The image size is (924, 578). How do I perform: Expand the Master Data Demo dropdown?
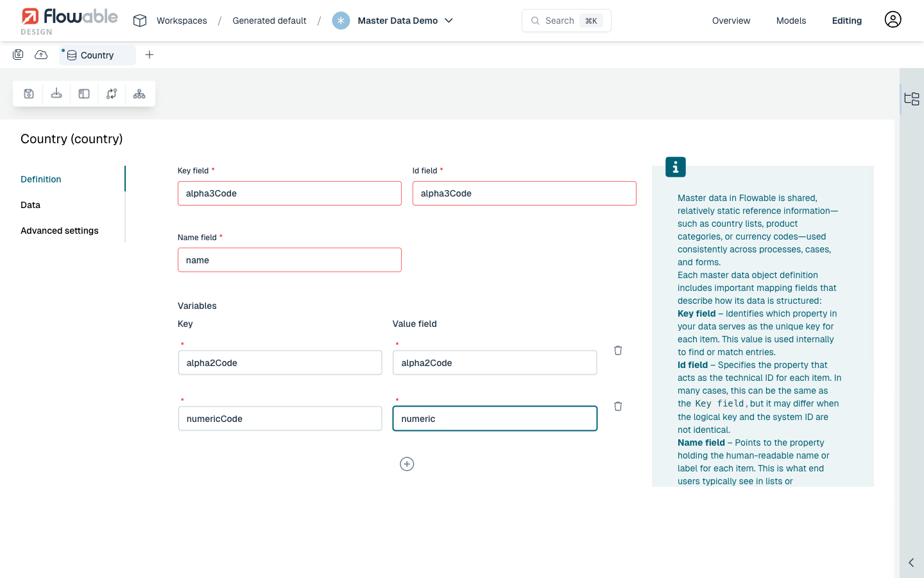(x=449, y=21)
